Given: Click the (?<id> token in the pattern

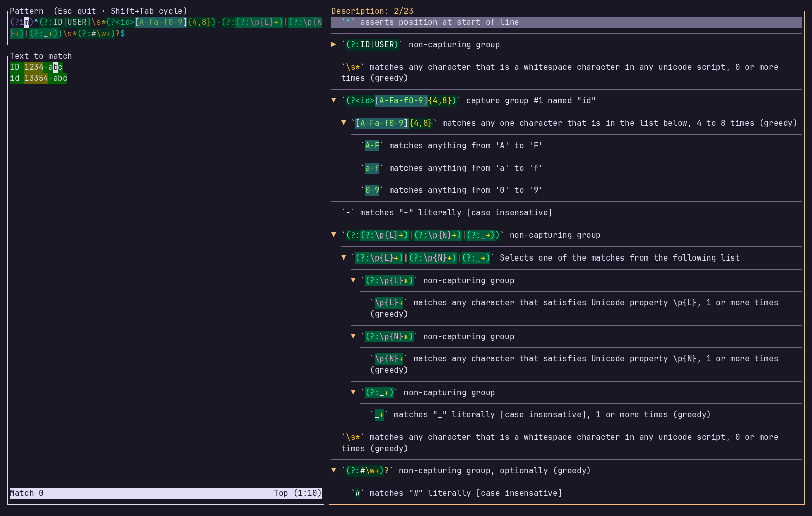Looking at the screenshot, I should click(x=120, y=22).
